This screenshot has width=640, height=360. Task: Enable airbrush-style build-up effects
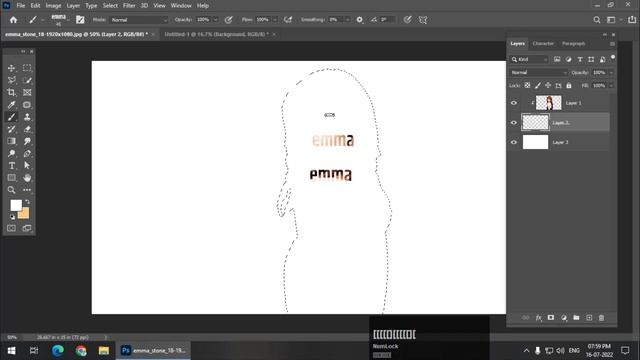click(288, 20)
